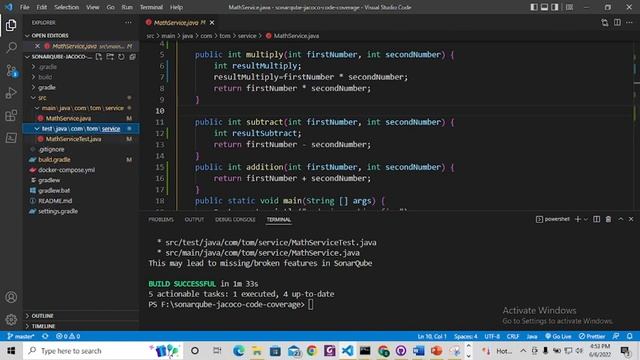Switch to the Problems tab
The image size is (640, 360).
[x=161, y=220]
